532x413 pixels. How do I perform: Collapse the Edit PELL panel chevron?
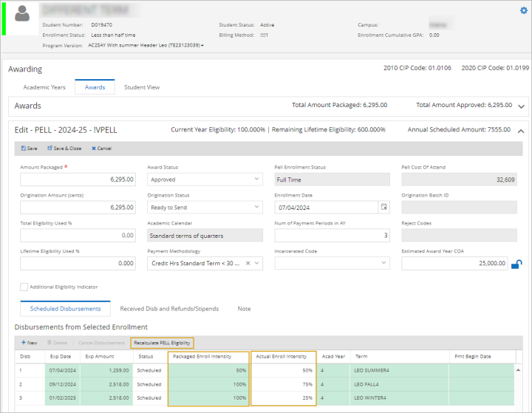[x=521, y=131]
